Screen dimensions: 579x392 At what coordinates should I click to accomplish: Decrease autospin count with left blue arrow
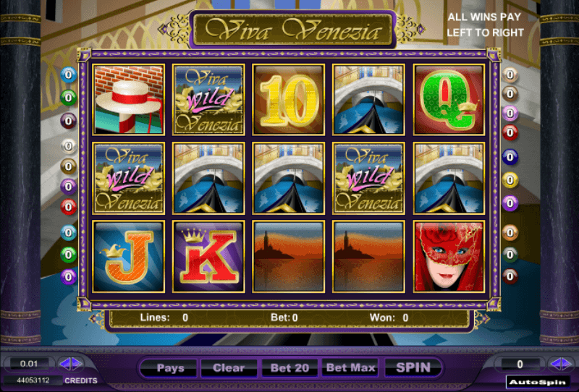[556, 364]
